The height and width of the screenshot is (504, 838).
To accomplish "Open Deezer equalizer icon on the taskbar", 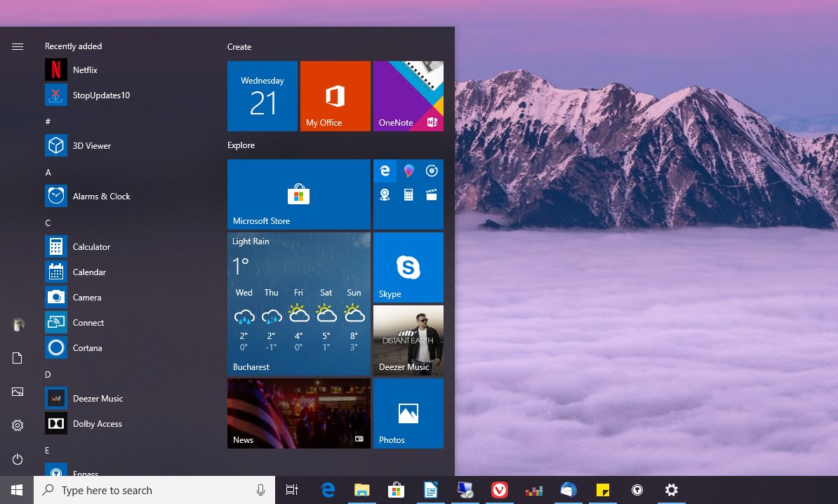I will coord(533,490).
